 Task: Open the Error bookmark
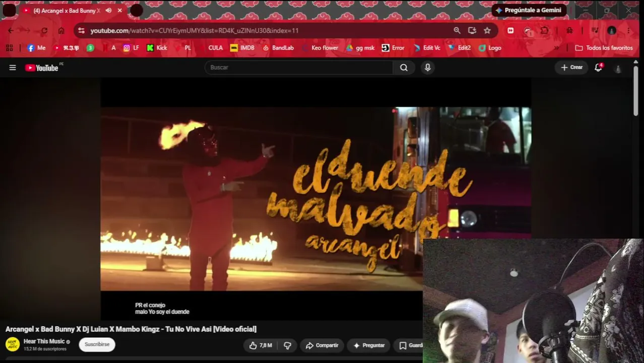pyautogui.click(x=393, y=48)
